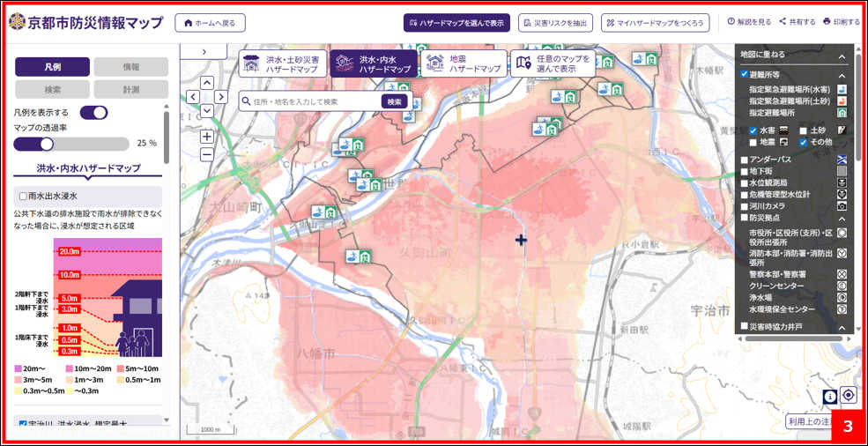Check アンダーパス layer checkbox
This screenshot has height=446, width=868.
[x=745, y=160]
